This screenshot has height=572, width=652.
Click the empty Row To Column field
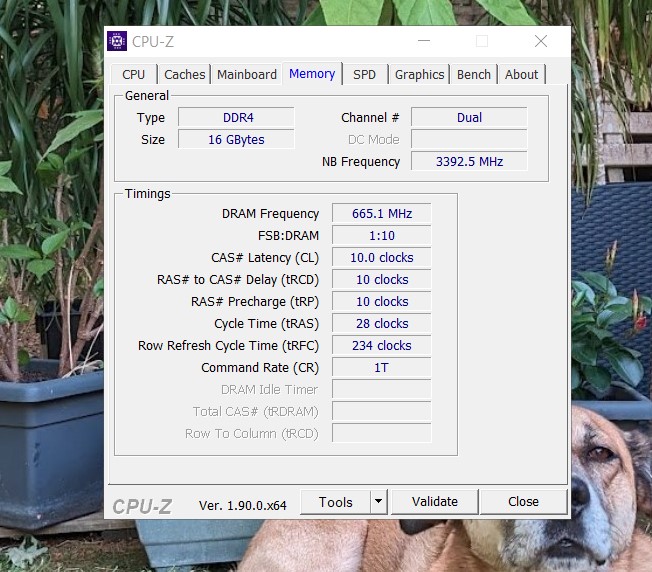click(382, 434)
